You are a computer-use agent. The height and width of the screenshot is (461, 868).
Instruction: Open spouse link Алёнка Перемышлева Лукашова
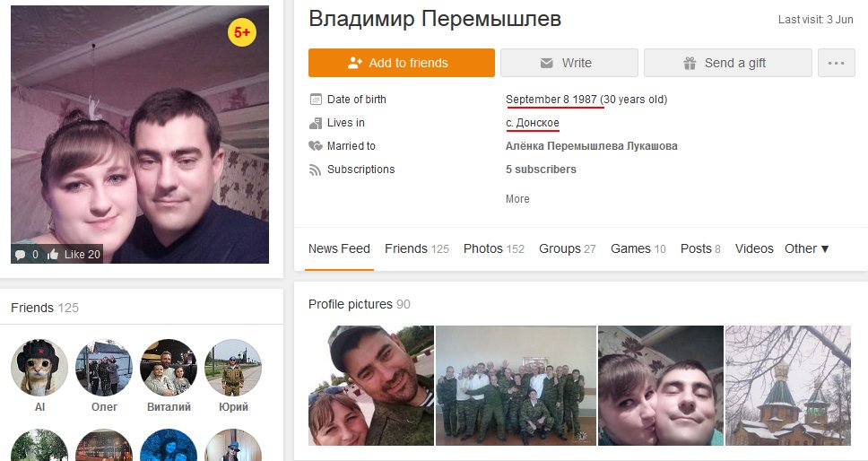tap(591, 146)
